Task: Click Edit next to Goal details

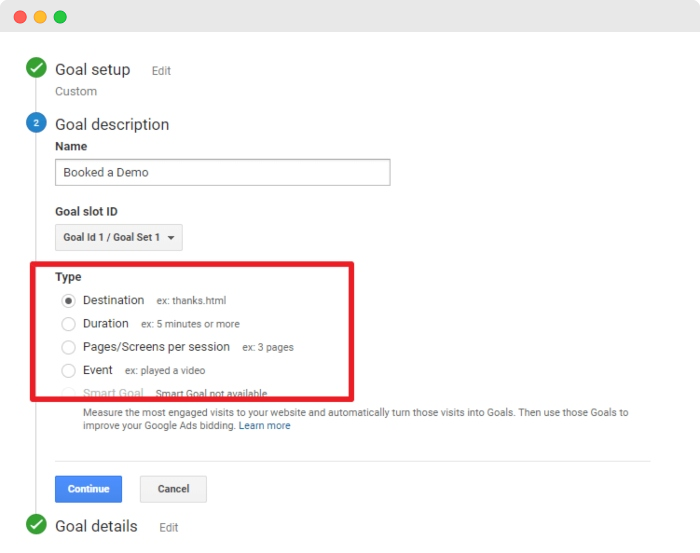Action: (x=168, y=527)
